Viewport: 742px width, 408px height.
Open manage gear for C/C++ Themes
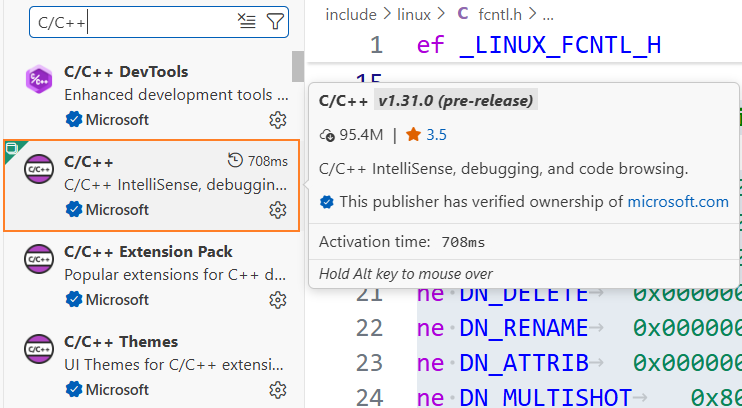pyautogui.click(x=278, y=390)
